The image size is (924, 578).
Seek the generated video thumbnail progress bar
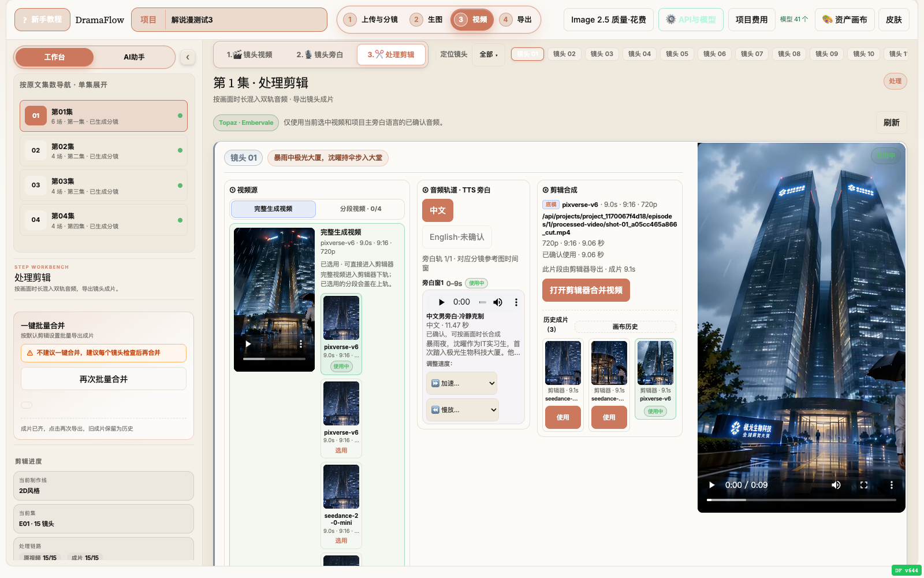(x=274, y=359)
